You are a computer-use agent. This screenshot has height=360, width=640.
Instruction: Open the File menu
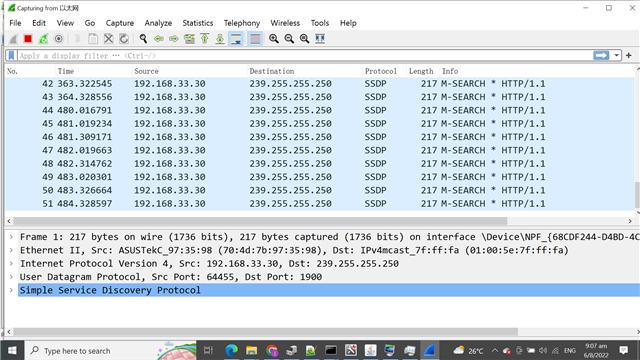click(x=15, y=23)
